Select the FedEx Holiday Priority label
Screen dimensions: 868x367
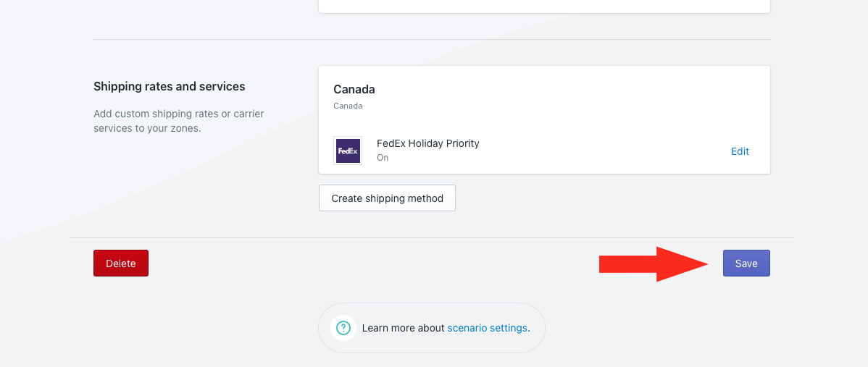427,143
